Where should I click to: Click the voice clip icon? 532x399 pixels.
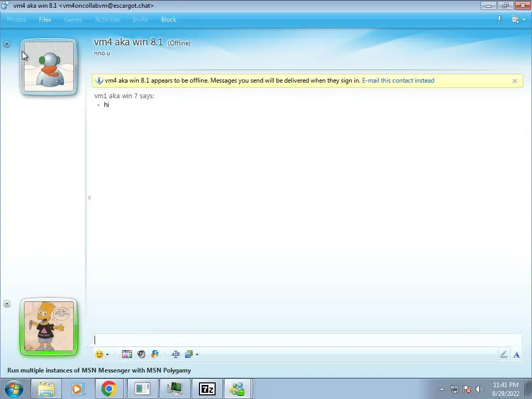click(x=141, y=354)
